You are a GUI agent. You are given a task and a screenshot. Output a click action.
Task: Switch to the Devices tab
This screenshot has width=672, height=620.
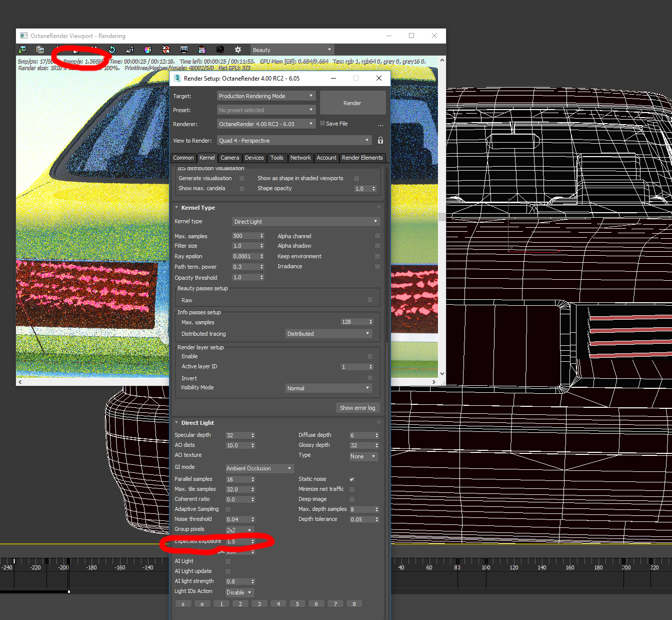point(254,158)
